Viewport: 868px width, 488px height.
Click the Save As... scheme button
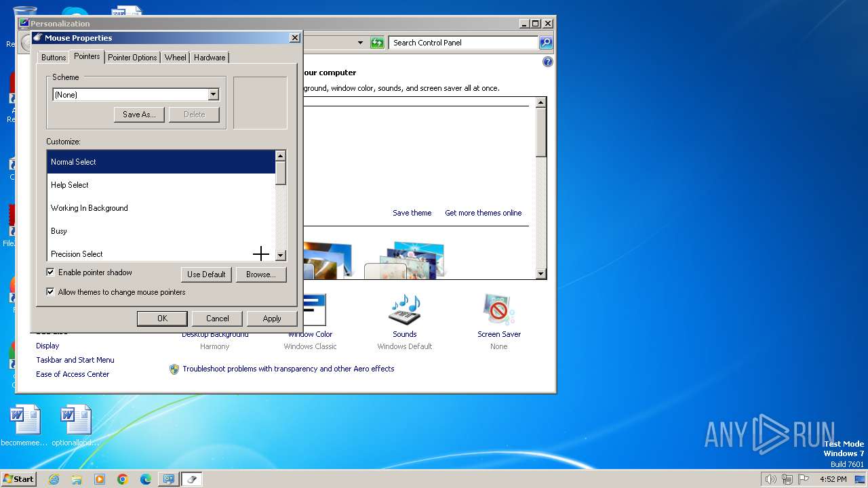tap(139, 115)
